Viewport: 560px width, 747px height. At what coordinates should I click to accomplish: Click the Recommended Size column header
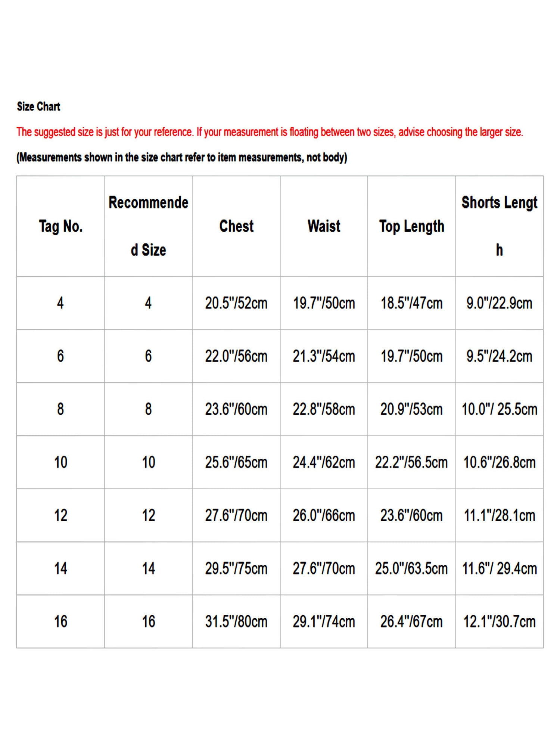[148, 226]
